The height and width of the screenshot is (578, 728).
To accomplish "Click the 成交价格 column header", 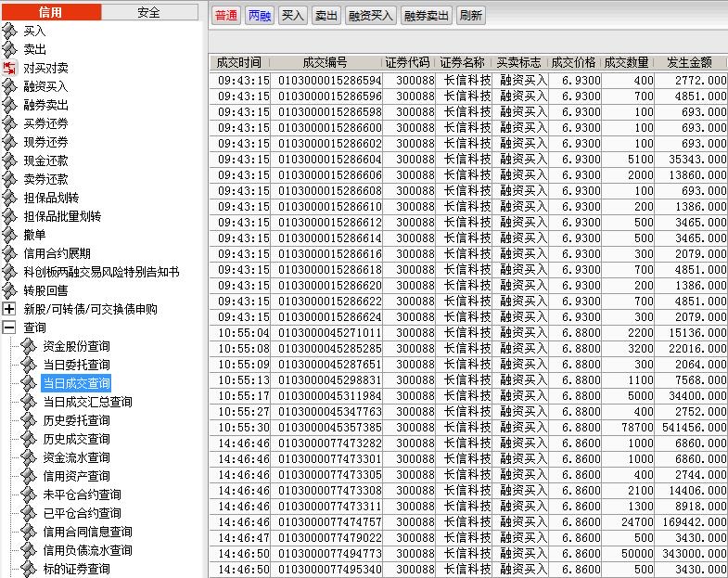I will [574, 62].
